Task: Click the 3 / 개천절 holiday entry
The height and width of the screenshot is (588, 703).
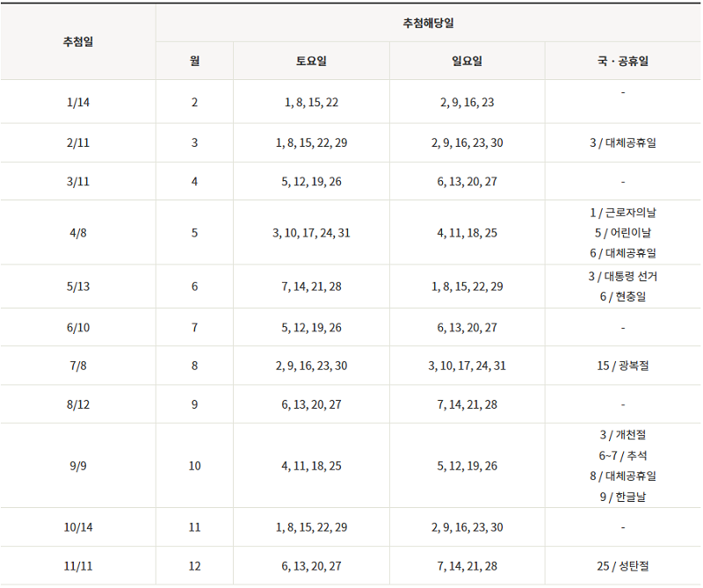Action: click(622, 435)
